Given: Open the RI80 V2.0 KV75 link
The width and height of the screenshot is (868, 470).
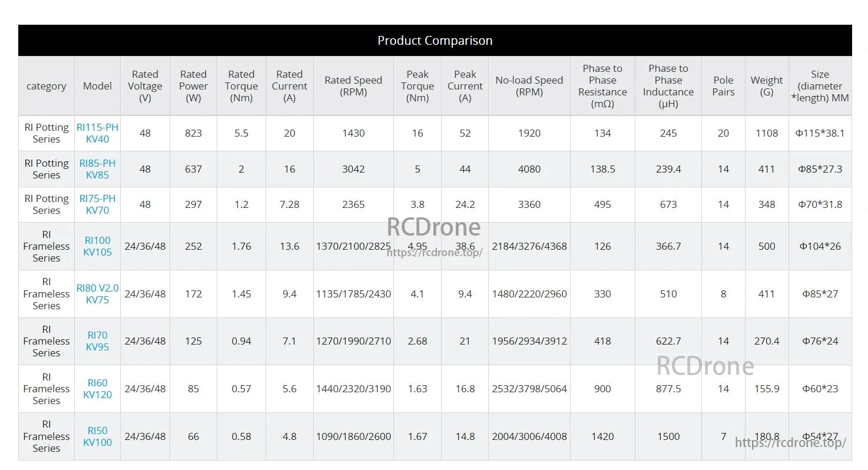Looking at the screenshot, I should 97,294.
